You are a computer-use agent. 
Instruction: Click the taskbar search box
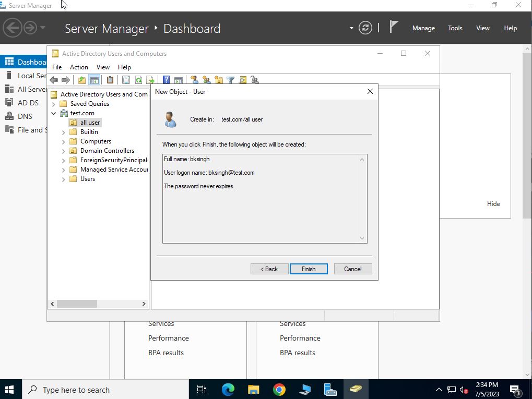click(105, 390)
